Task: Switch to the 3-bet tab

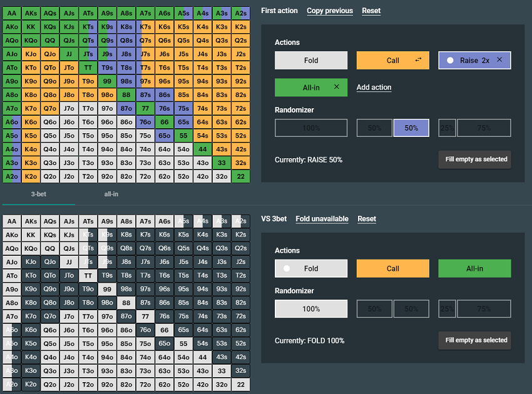Action: pyautogui.click(x=39, y=194)
